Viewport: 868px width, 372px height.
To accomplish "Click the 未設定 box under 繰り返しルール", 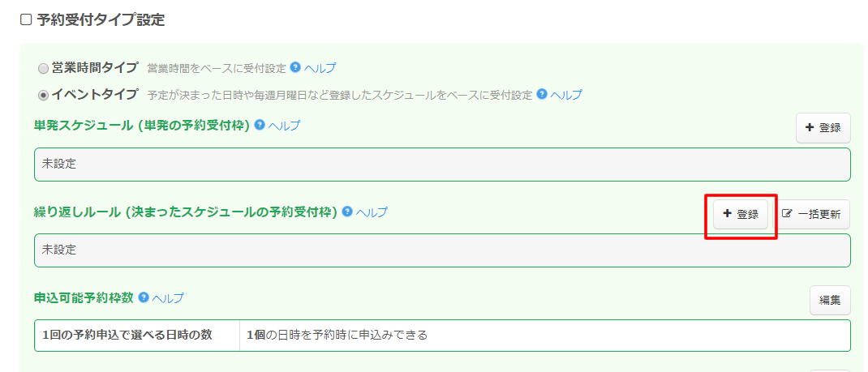I will tap(442, 250).
